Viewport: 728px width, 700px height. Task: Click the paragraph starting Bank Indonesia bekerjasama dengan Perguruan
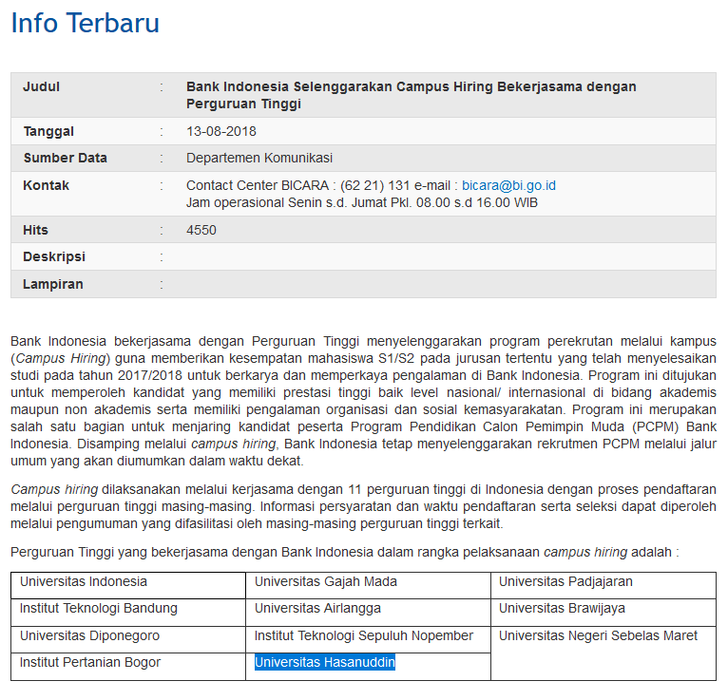click(x=364, y=401)
